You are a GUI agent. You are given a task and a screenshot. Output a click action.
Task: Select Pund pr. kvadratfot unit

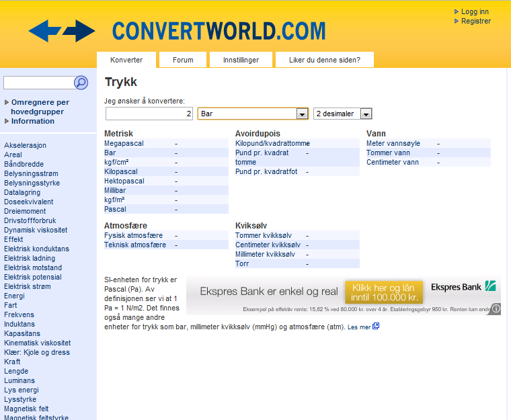297,172
